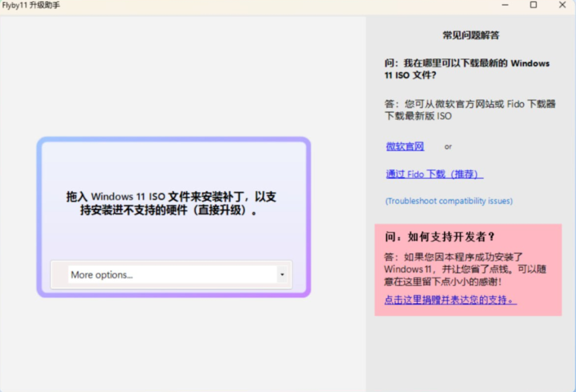Screen dimensions: 576x392
Task: Click the answer text 如果您因本程序成功安装了 Windows 11
Action: click(465, 269)
